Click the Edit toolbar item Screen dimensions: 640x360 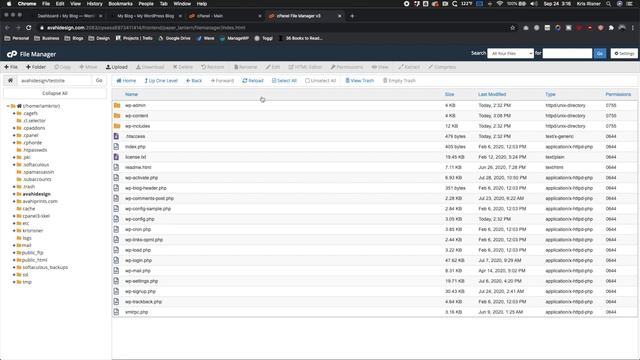point(273,67)
